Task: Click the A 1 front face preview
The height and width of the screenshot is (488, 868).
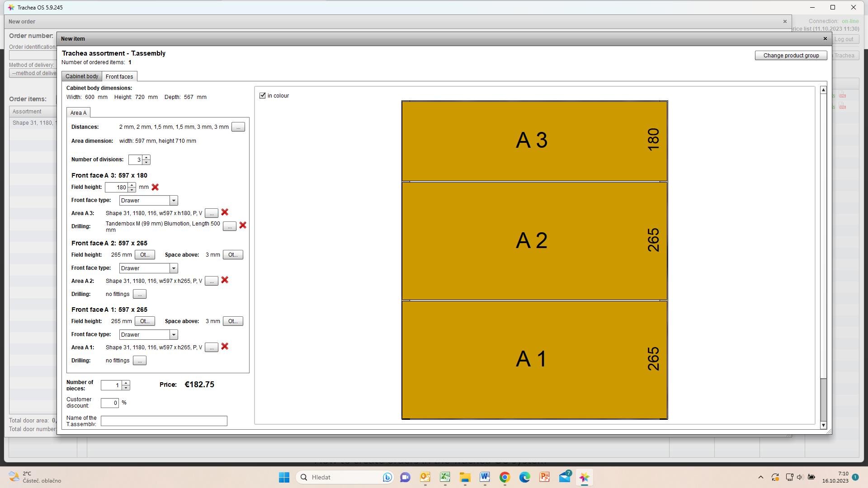Action: pyautogui.click(x=534, y=360)
